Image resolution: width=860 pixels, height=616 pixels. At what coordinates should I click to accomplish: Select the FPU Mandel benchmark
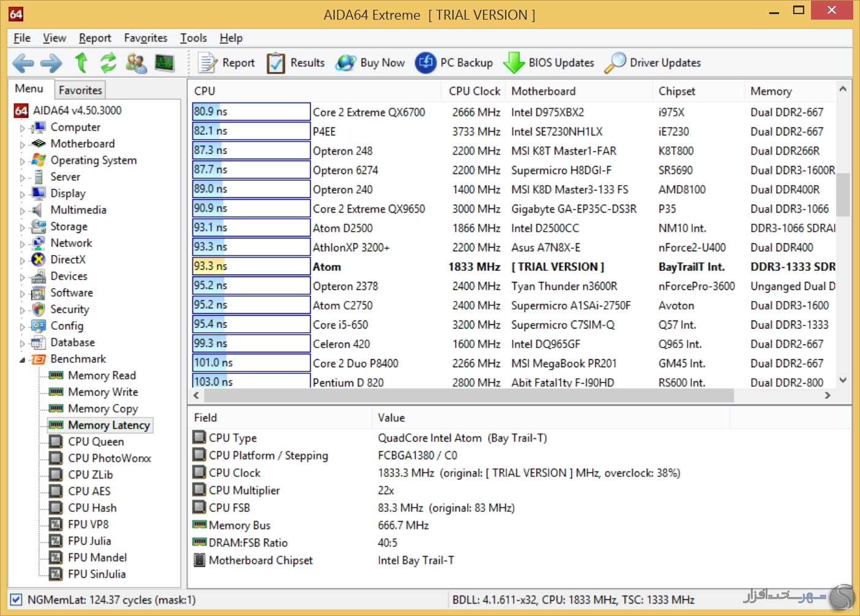point(97,557)
